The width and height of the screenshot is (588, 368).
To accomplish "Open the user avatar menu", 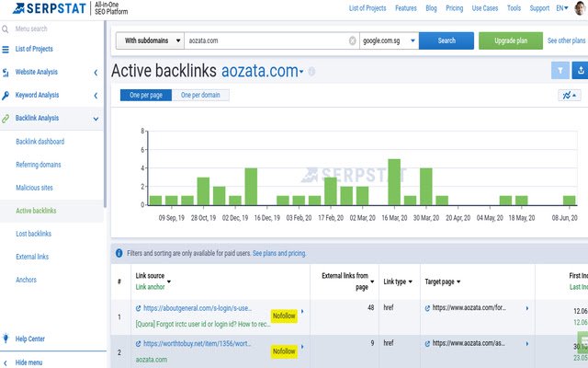I will click(x=580, y=8).
